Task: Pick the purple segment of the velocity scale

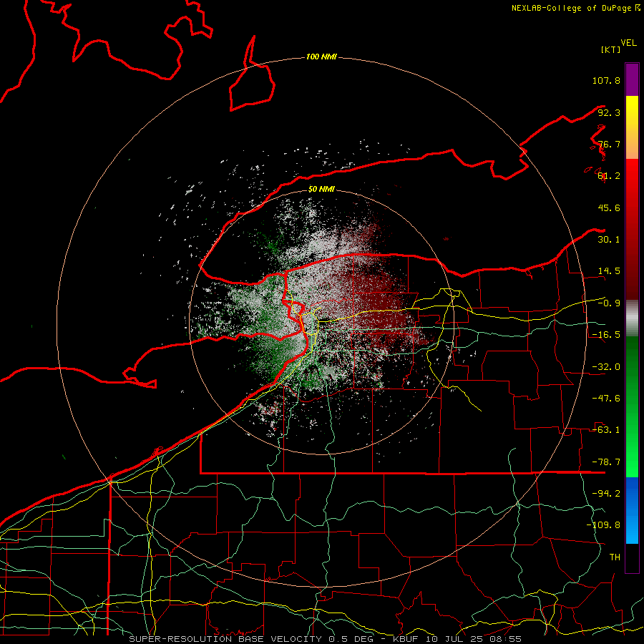Action: [x=632, y=79]
